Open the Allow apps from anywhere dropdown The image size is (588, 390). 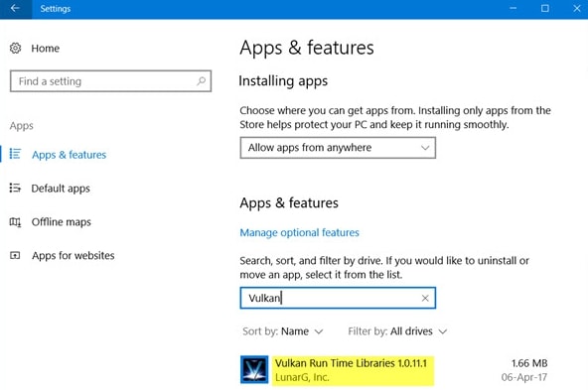[338, 148]
